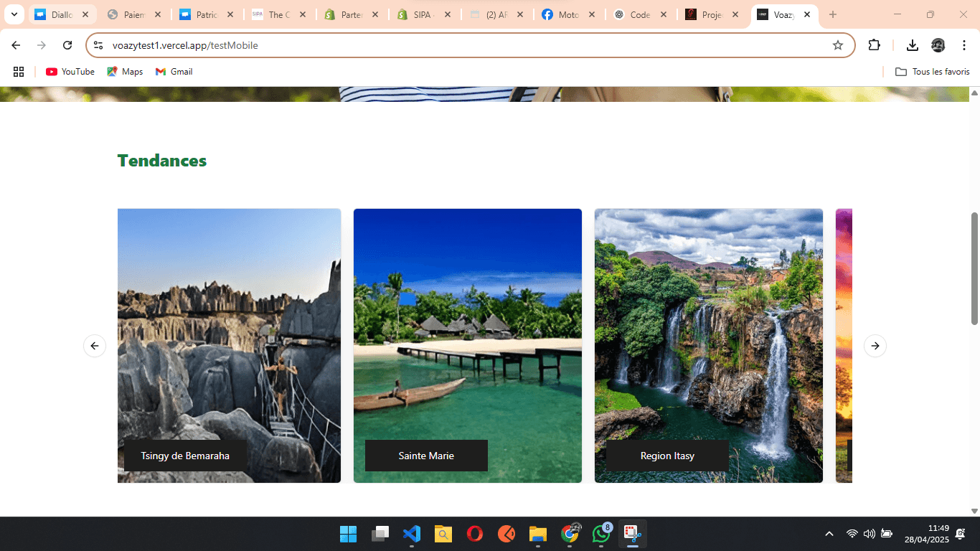Launch Visual Studio Code from the taskbar
The width and height of the screenshot is (980, 551).
[411, 534]
